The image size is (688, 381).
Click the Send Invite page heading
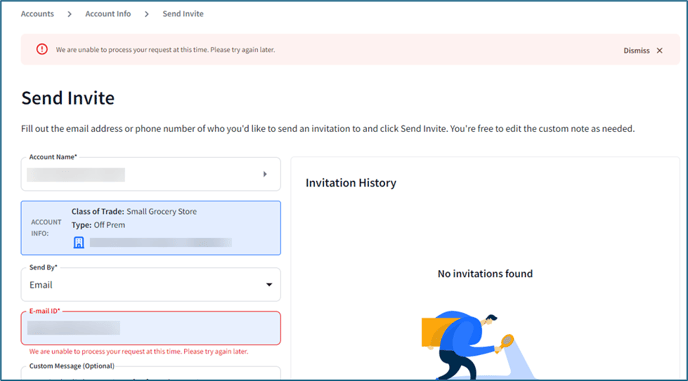pyautogui.click(x=68, y=97)
